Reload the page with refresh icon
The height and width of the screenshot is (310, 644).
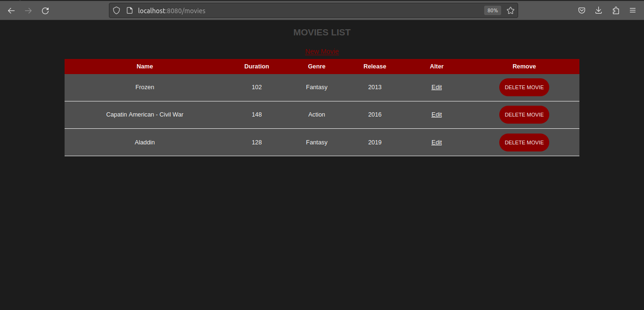[45, 10]
